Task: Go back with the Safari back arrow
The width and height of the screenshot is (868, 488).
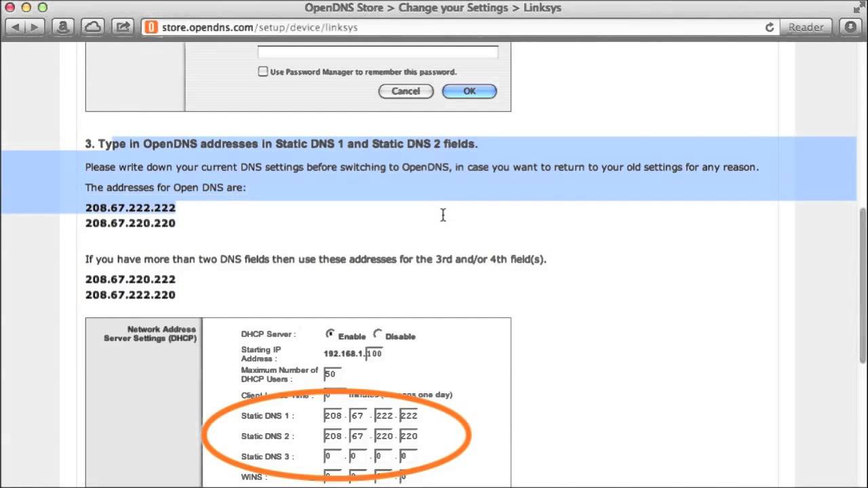Action: pyautogui.click(x=16, y=27)
